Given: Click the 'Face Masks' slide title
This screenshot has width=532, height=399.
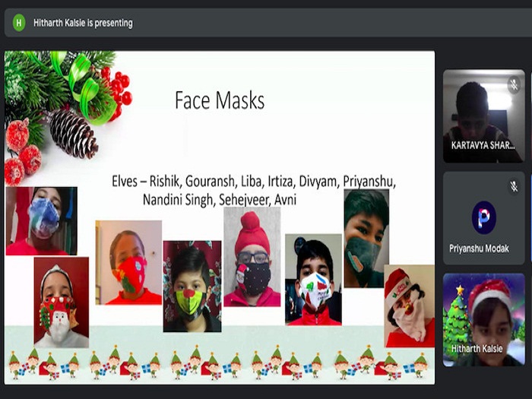Looking at the screenshot, I should [x=220, y=100].
